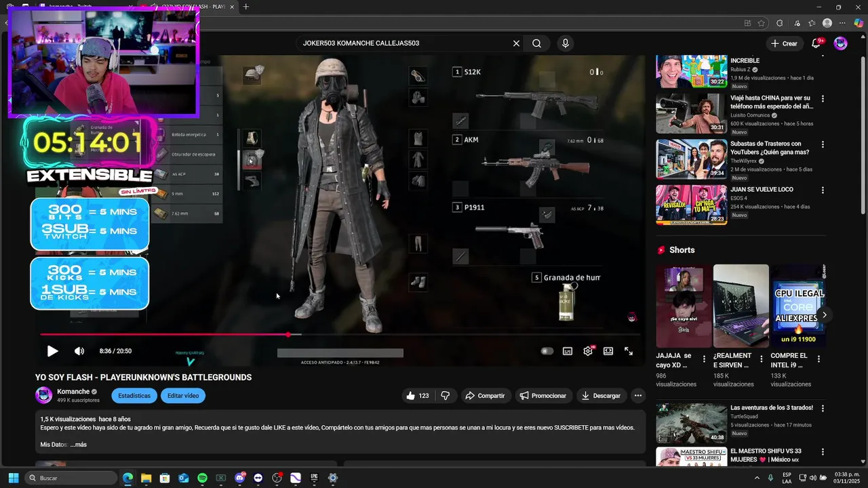Add page to favorites star icon
Viewport: 868px width, 488px height.
tap(762, 23)
